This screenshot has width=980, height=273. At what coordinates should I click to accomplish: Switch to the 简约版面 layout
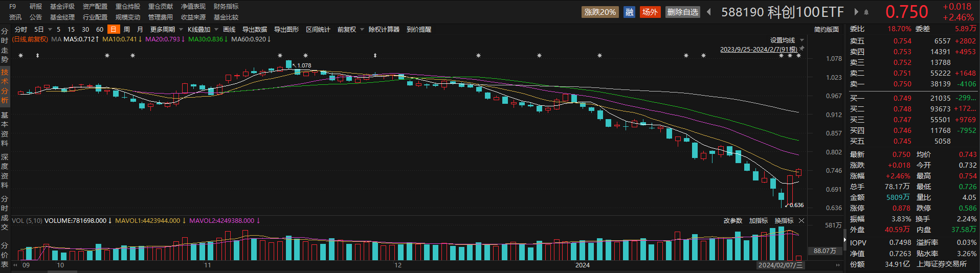[x=827, y=30]
